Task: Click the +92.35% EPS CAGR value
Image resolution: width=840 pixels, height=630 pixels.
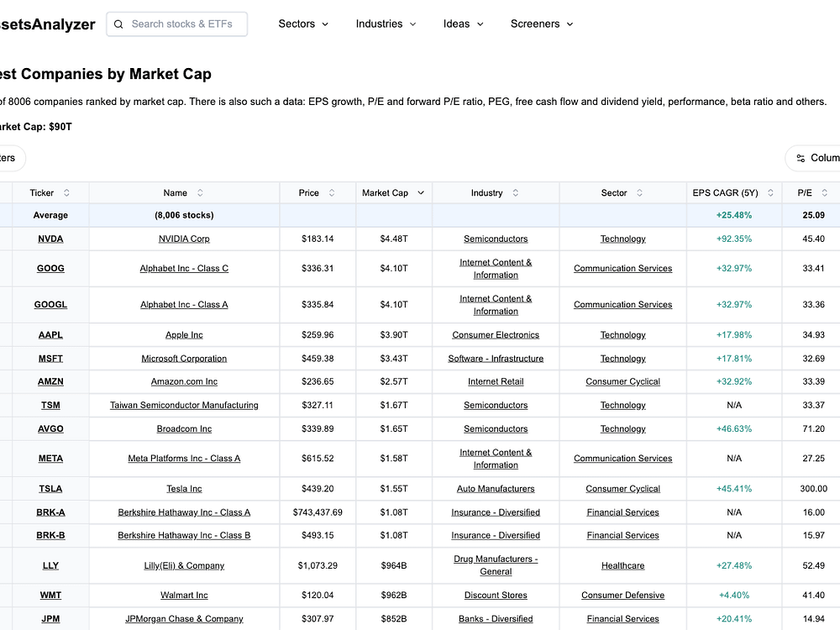Action: 734,239
